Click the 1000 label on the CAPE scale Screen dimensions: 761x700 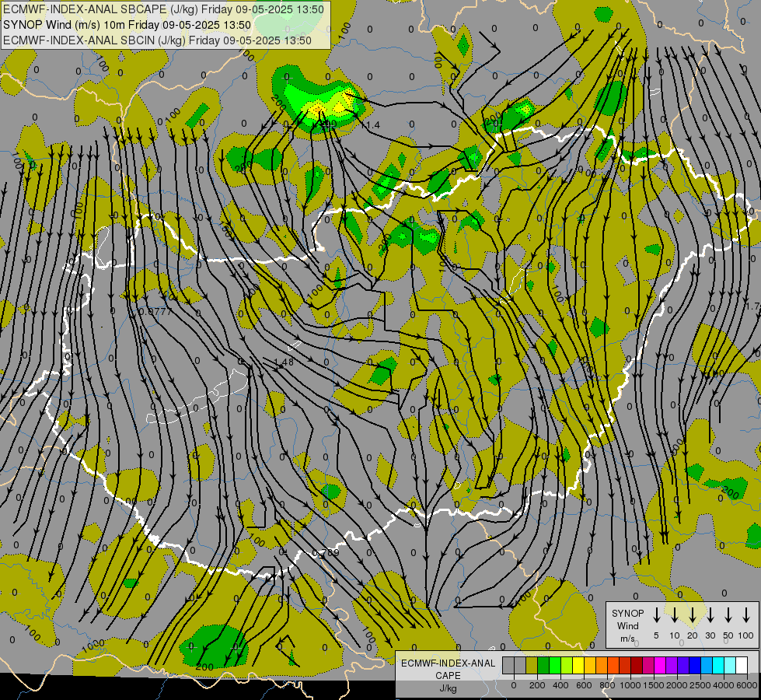coord(630,685)
